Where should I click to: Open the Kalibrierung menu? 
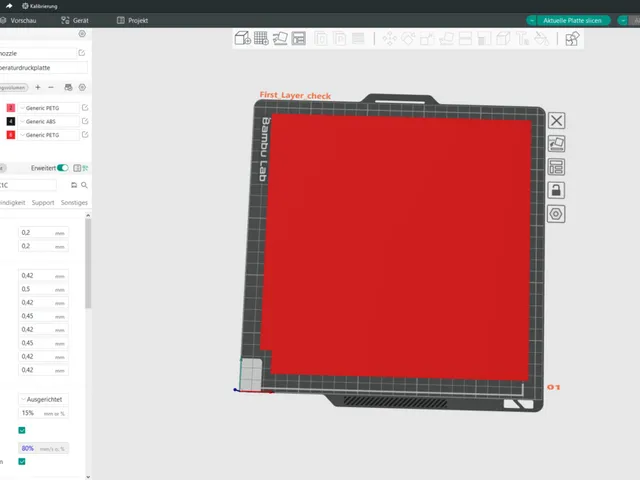40,6
